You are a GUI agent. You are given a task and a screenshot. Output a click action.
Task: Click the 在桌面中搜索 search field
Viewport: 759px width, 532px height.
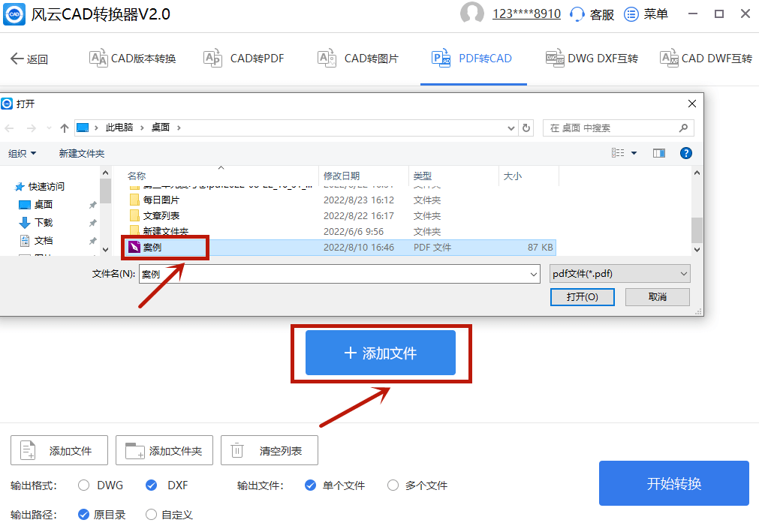pos(618,128)
